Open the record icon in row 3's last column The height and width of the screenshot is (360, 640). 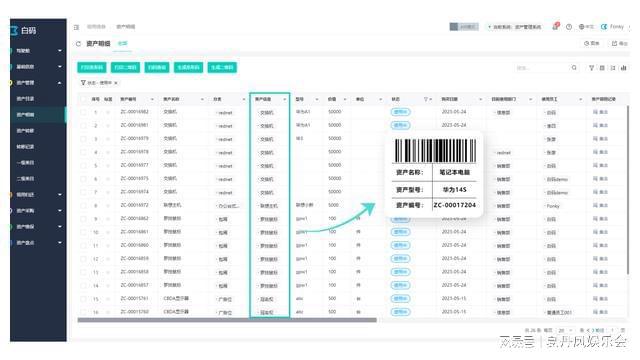[x=596, y=139]
